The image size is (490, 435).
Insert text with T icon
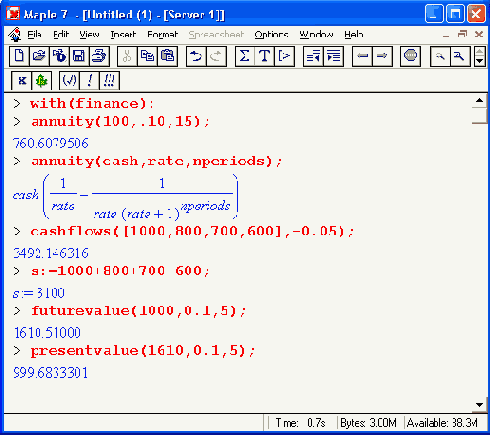pos(265,56)
